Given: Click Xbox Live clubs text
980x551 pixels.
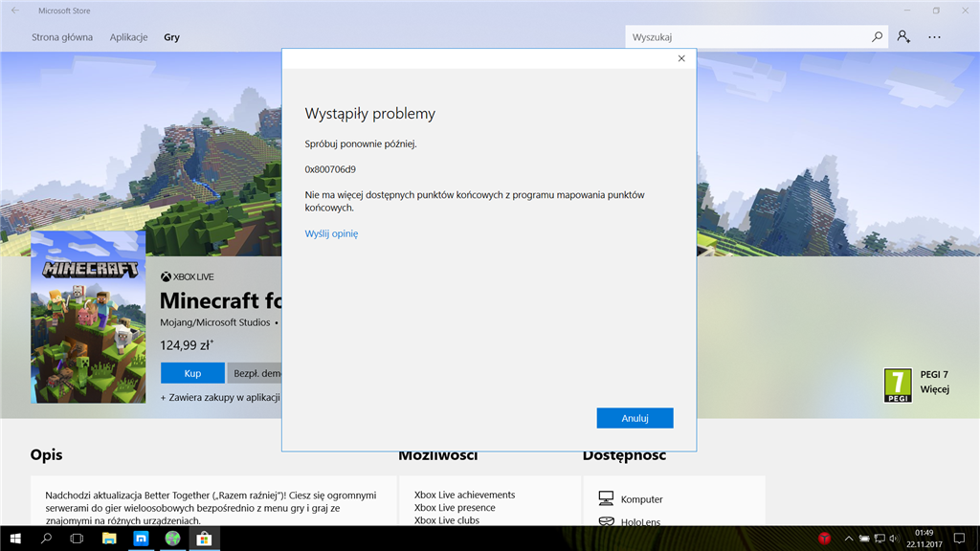Looking at the screenshot, I should point(446,520).
